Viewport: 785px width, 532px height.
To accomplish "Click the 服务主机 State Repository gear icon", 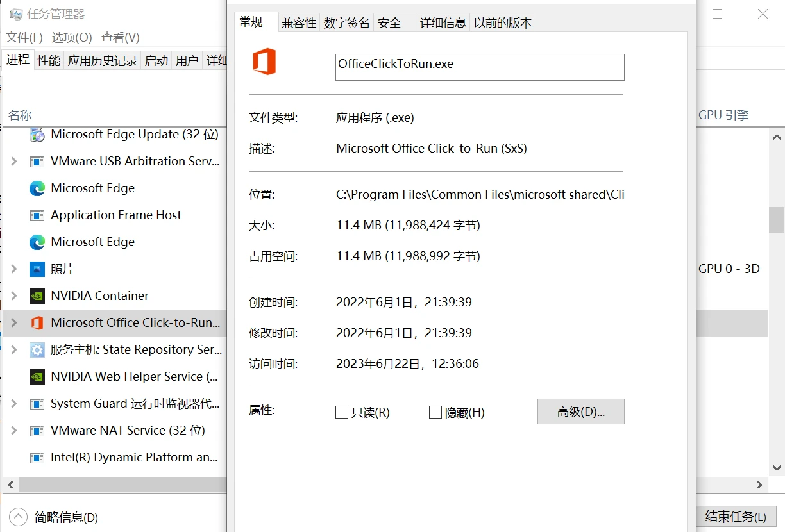I will tap(37, 350).
